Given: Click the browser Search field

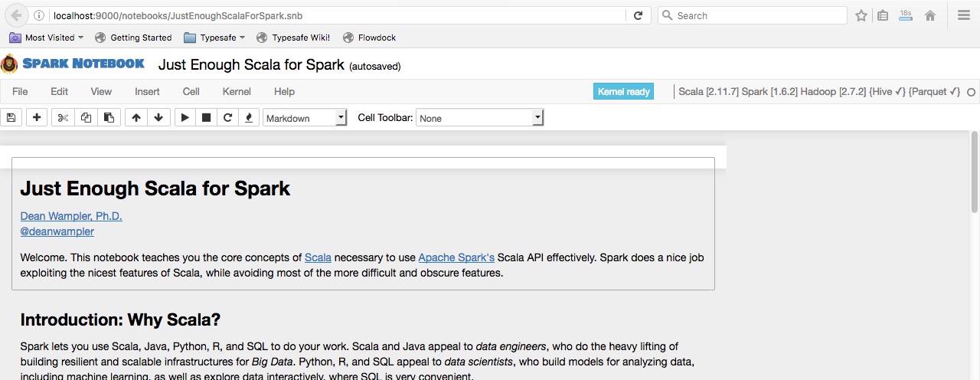Looking at the screenshot, I should pyautogui.click(x=753, y=15).
